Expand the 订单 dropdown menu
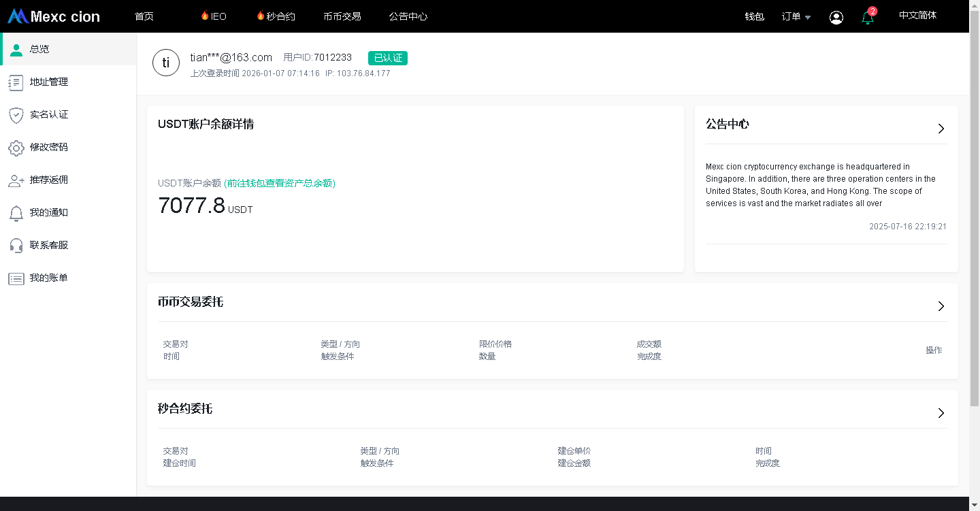980x511 pixels. coord(796,17)
